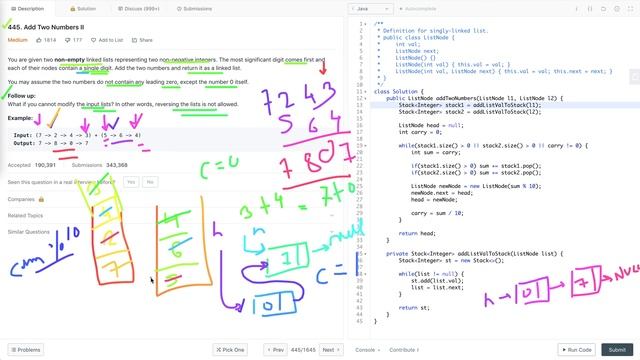Open the Problems list

26,350
